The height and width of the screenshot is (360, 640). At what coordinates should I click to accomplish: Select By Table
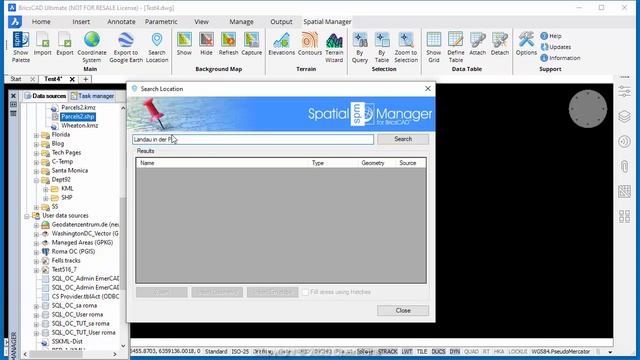tap(382, 47)
